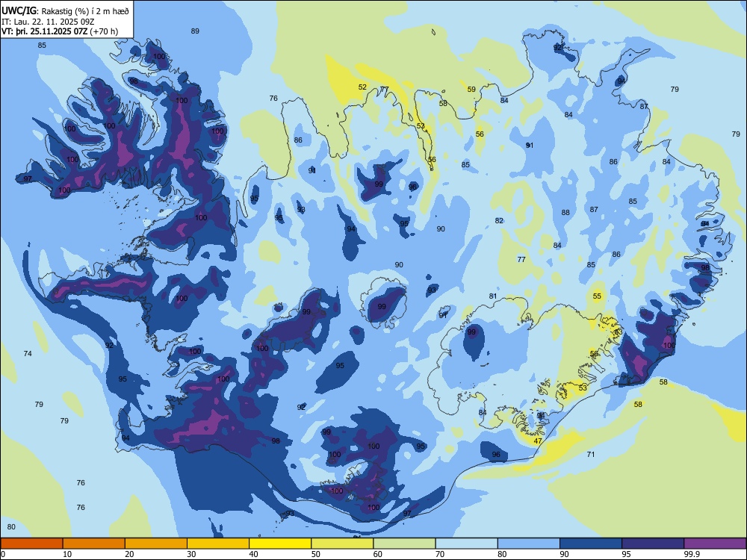Click the pale yellow 50–60 legend swatch
Screen dimensions: 747x560
(x=343, y=544)
